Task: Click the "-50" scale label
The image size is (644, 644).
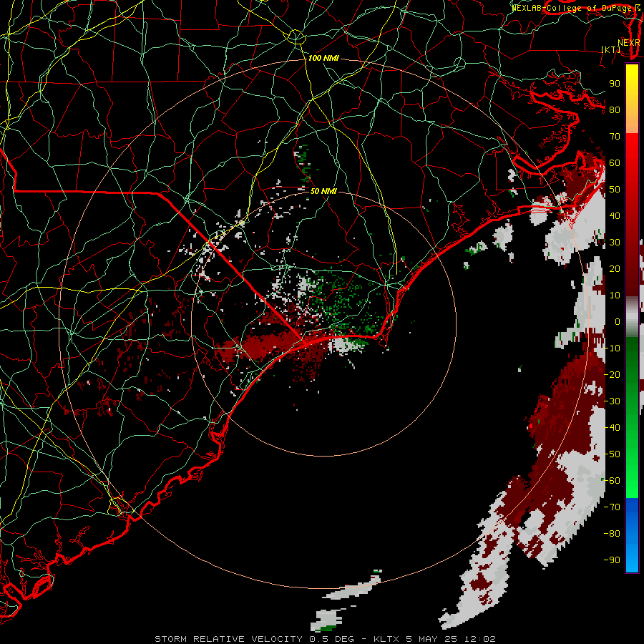Action: (612, 454)
